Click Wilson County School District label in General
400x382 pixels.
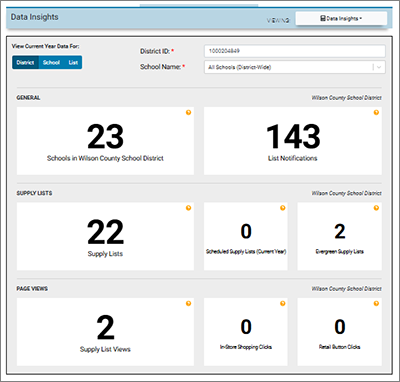[x=347, y=98]
